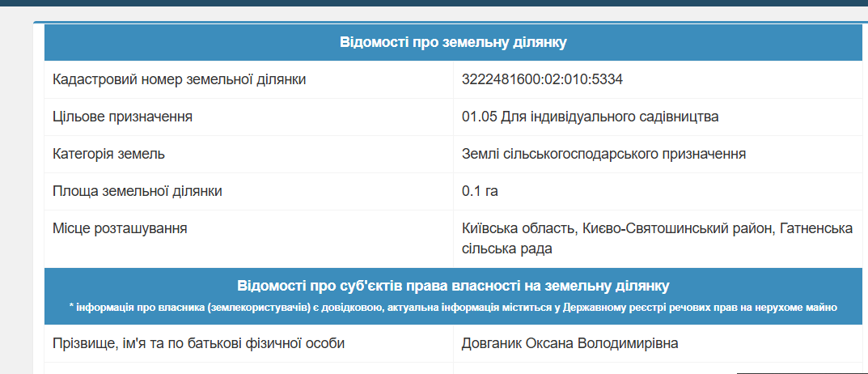Click 'Прізвище, ім'я та по батькові' label
This screenshot has width=868, height=374.
coord(199,343)
